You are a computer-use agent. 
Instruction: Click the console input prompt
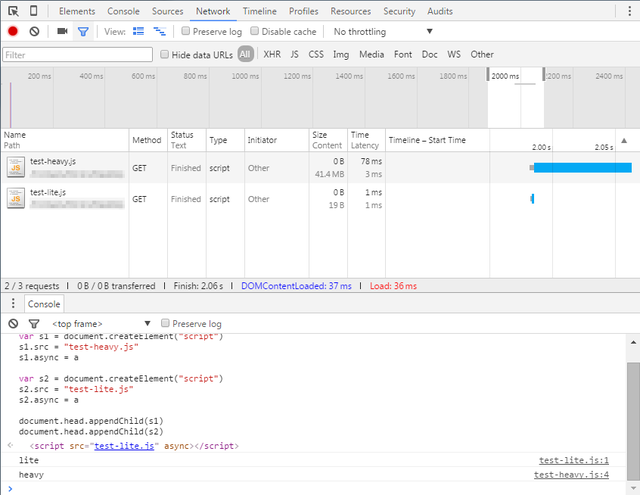click(320, 488)
